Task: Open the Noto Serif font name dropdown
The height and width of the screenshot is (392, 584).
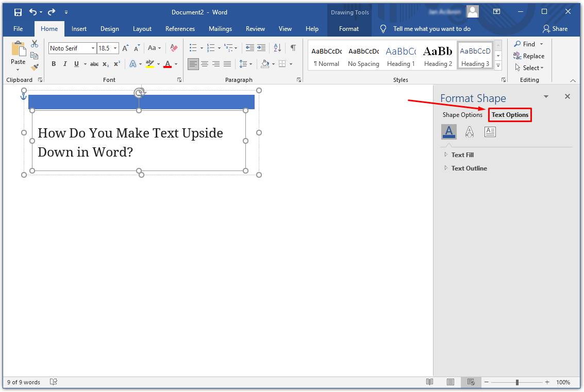Action: point(93,48)
